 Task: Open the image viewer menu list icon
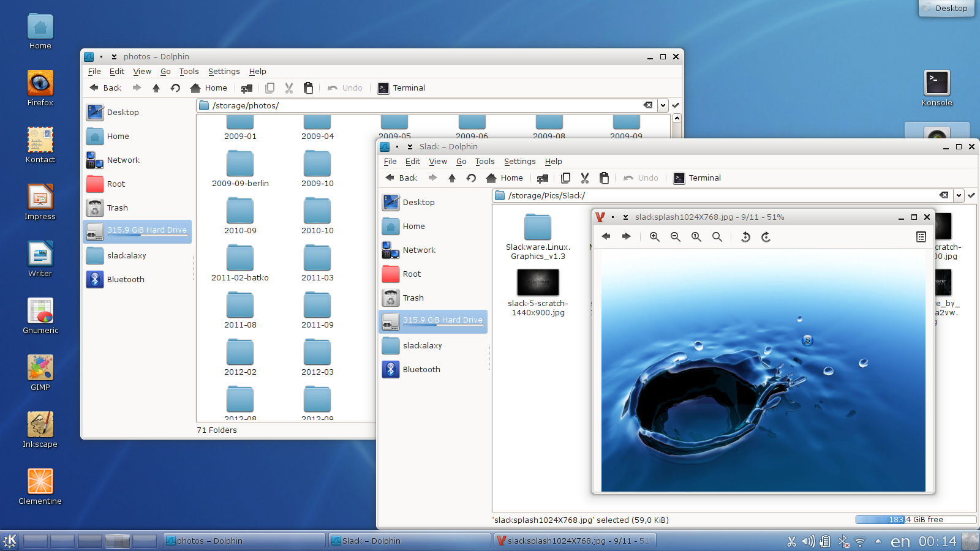[921, 237]
